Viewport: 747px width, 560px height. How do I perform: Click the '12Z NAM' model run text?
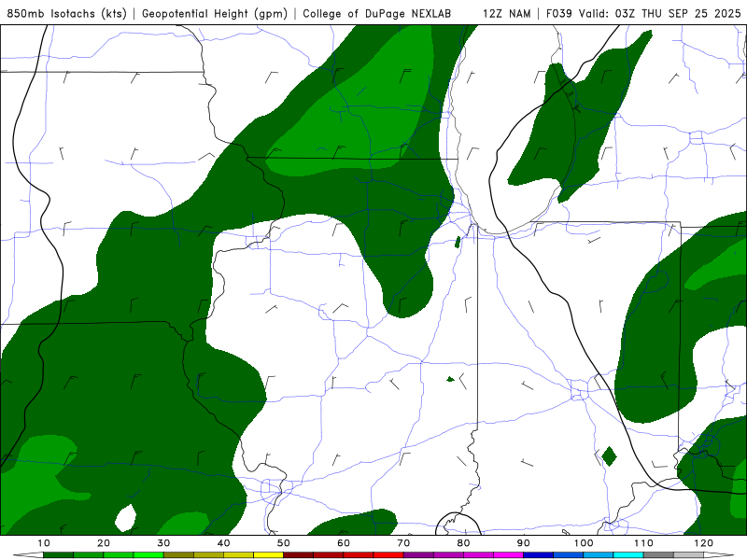507,14
